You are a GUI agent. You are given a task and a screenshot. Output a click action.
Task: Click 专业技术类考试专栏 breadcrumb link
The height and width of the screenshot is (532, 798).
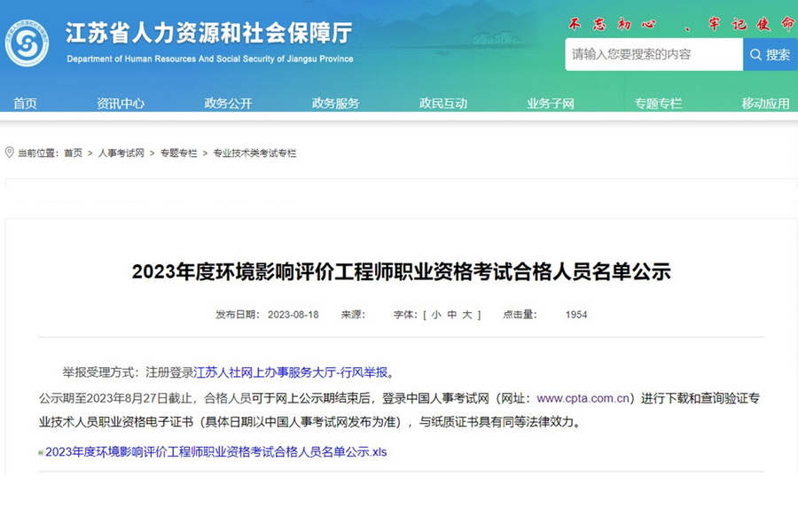(254, 153)
